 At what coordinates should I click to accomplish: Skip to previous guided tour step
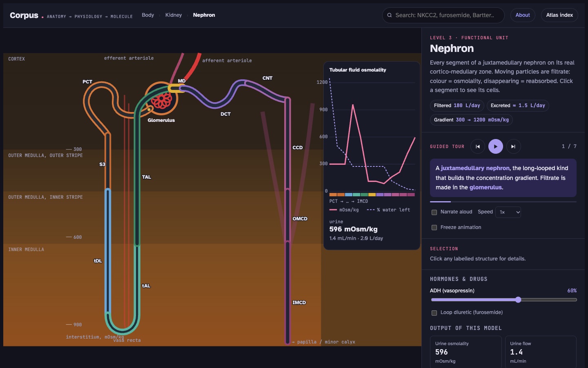point(478,146)
